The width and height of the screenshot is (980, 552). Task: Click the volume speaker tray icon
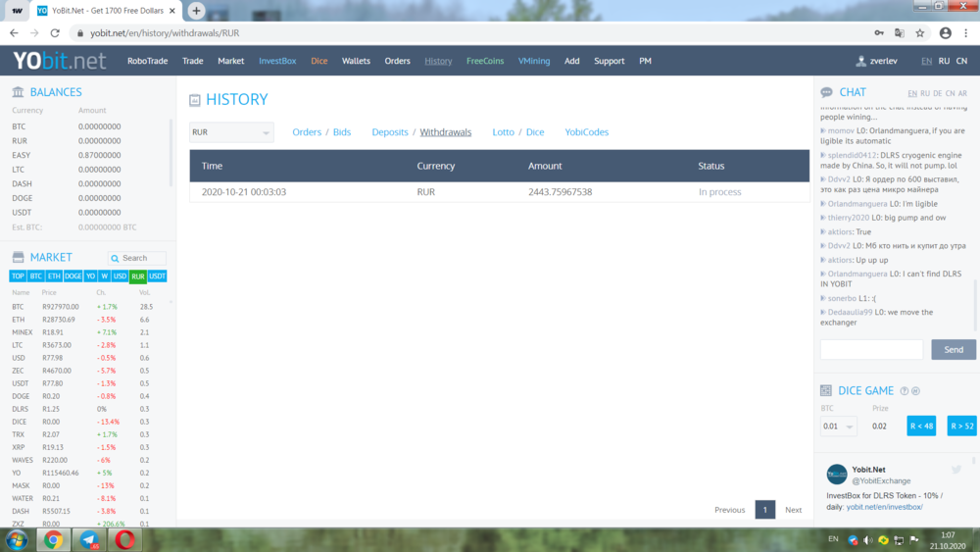point(868,540)
